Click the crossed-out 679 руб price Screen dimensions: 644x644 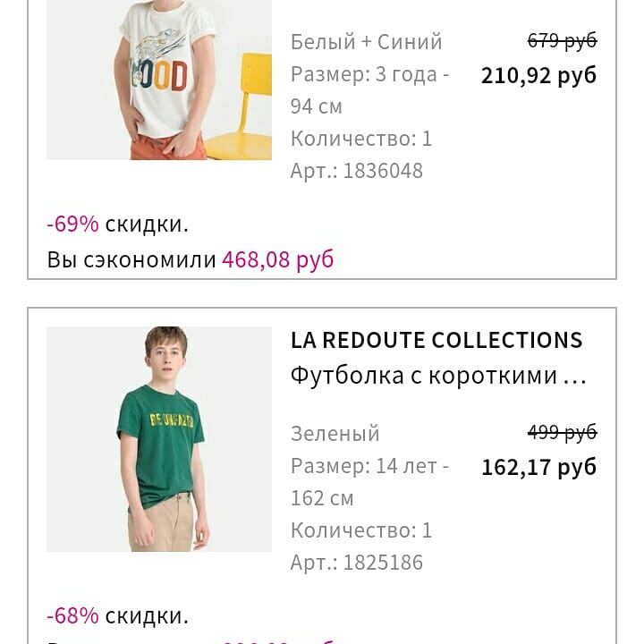pos(562,41)
